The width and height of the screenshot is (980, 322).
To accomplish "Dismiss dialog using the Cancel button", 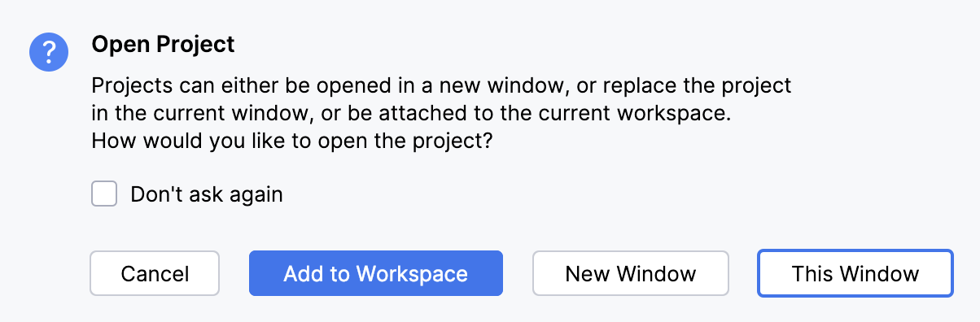I will (155, 273).
